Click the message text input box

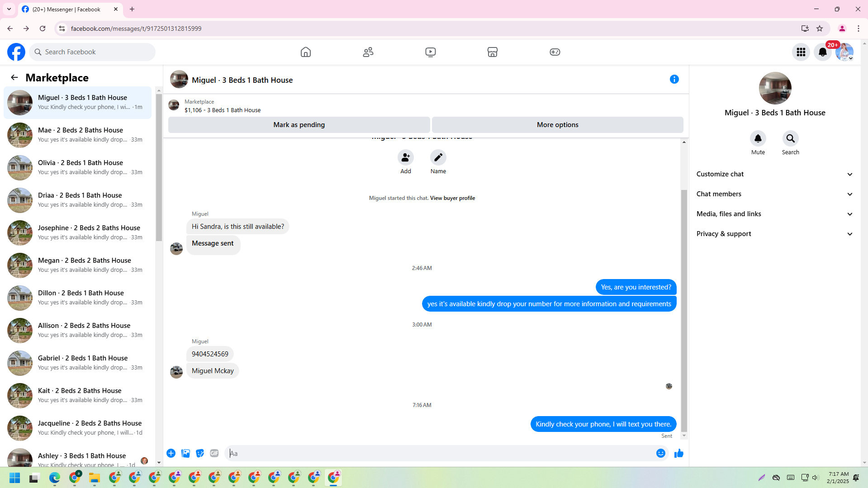click(x=439, y=453)
